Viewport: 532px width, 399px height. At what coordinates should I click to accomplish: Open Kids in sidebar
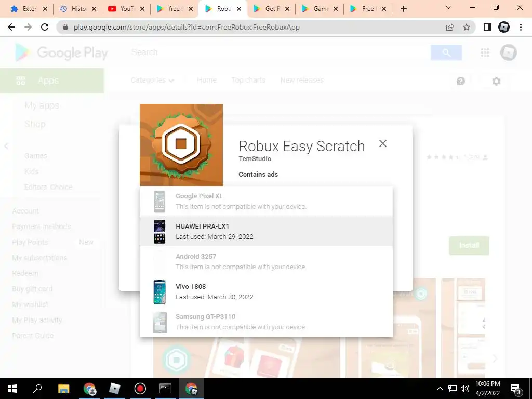point(31,171)
